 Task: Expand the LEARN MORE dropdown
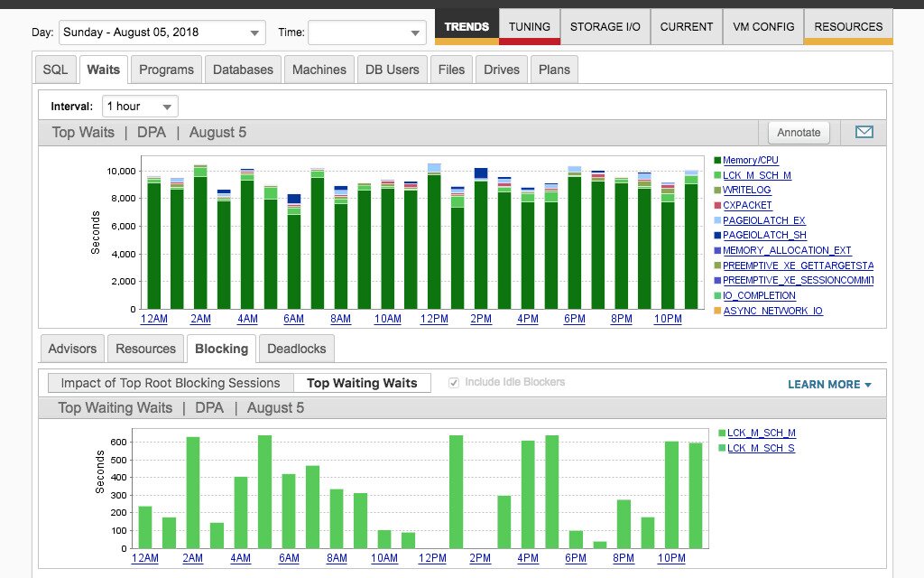coord(828,383)
